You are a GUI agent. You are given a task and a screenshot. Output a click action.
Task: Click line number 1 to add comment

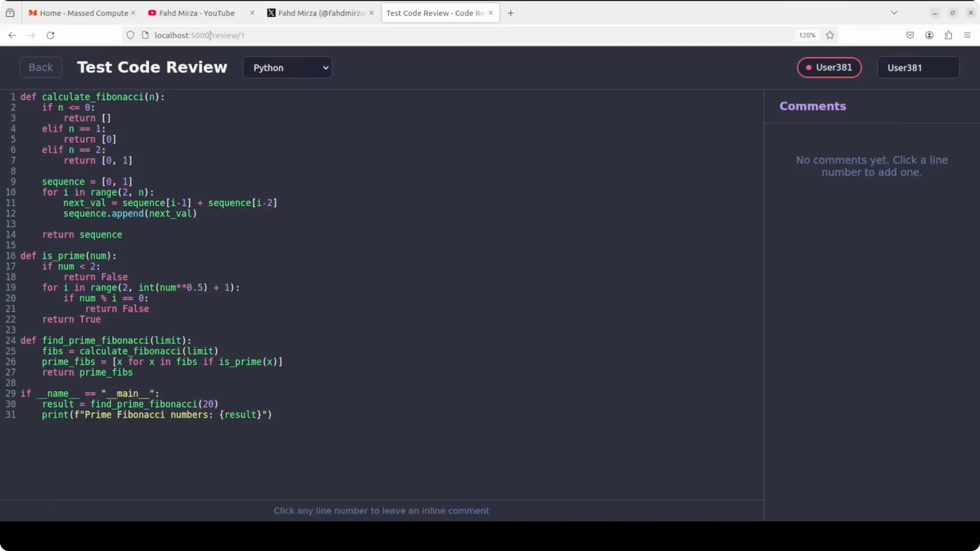pos(13,97)
